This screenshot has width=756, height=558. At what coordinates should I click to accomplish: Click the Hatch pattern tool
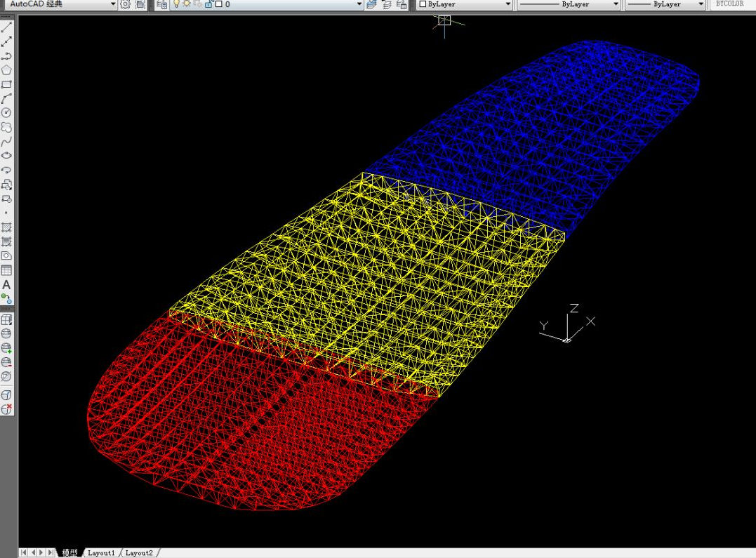click(6, 227)
